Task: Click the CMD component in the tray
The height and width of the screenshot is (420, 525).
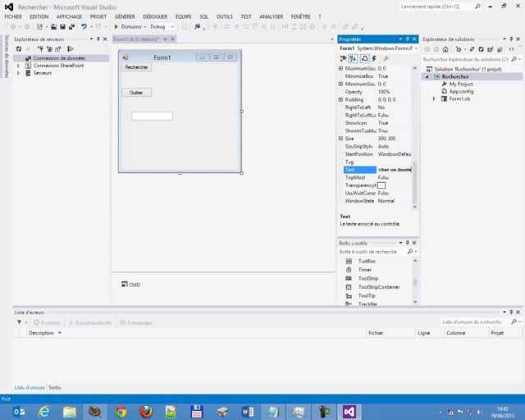Action: click(x=131, y=285)
